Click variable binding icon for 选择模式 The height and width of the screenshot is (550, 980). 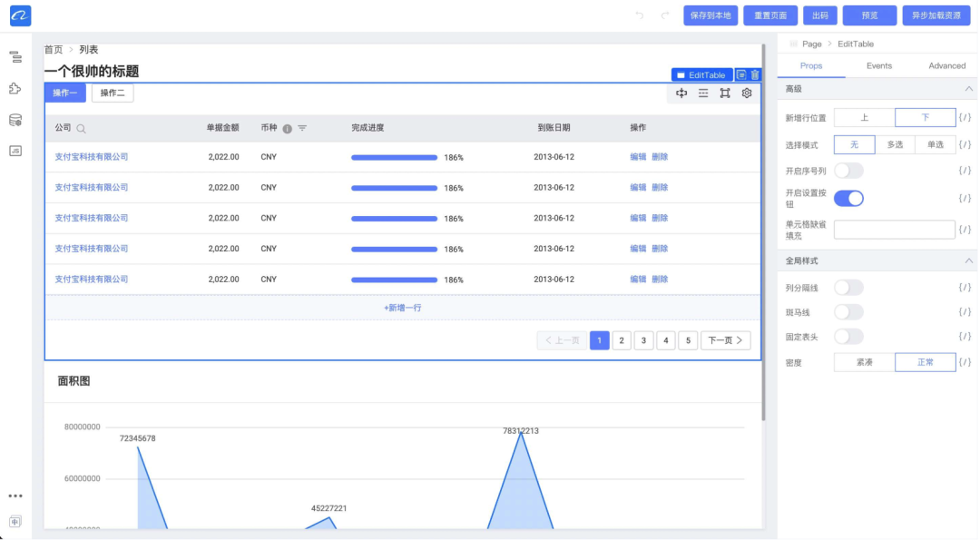point(965,144)
